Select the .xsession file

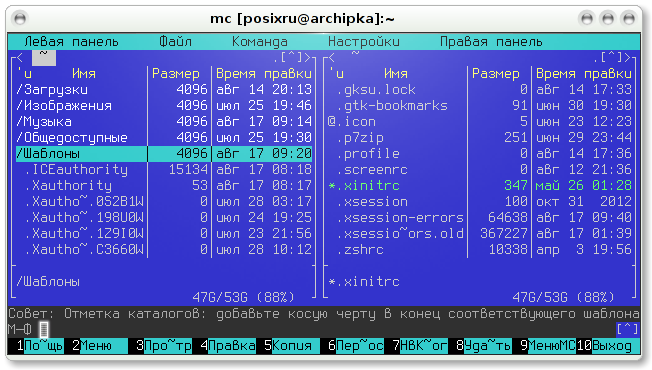pyautogui.click(x=480, y=201)
